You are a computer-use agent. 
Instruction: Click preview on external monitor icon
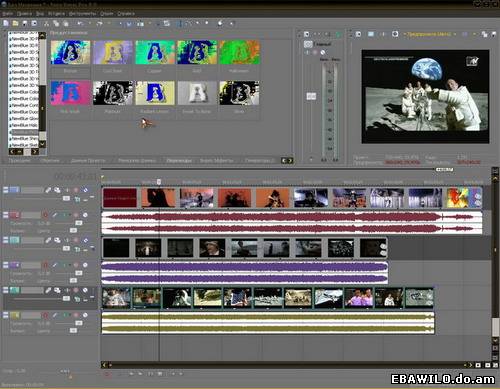[371, 34]
